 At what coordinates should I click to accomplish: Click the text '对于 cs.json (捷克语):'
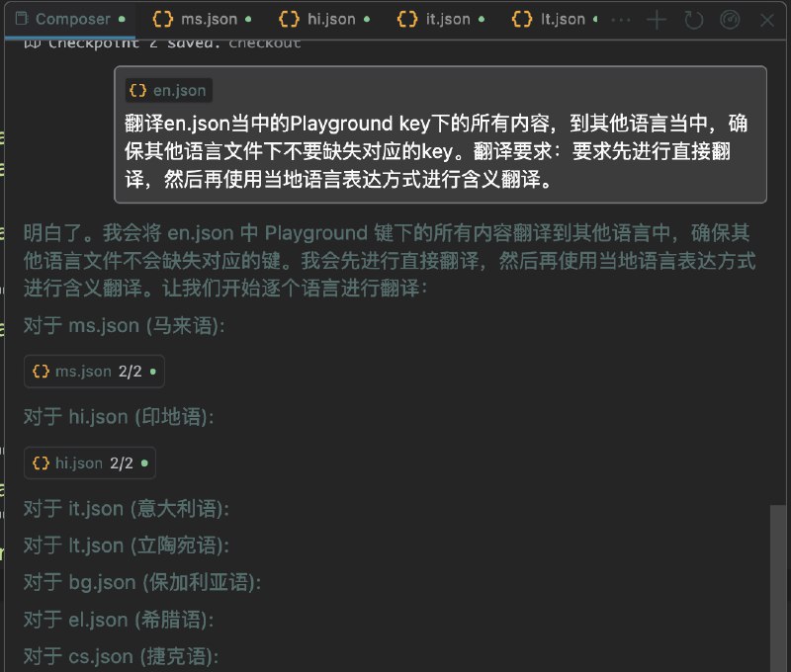[x=121, y=656]
